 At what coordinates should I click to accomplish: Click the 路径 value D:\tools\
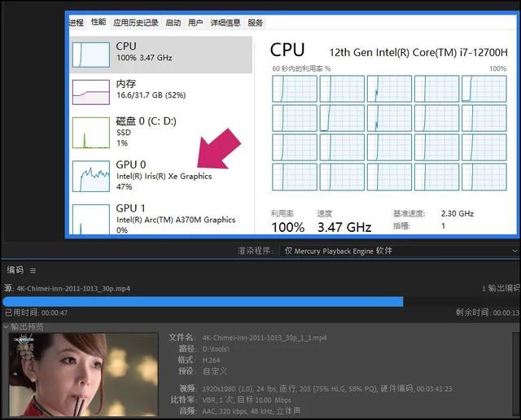[216, 349]
